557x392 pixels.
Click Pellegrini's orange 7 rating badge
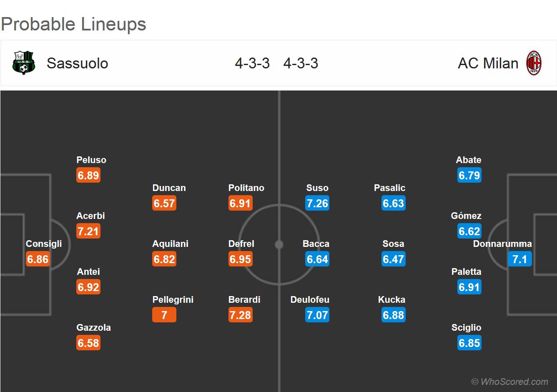pos(164,315)
